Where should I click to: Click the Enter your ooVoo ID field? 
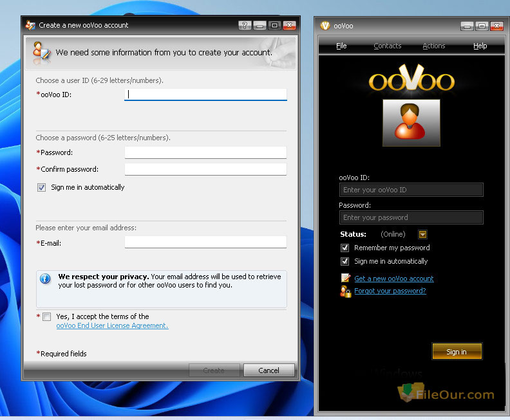click(411, 190)
